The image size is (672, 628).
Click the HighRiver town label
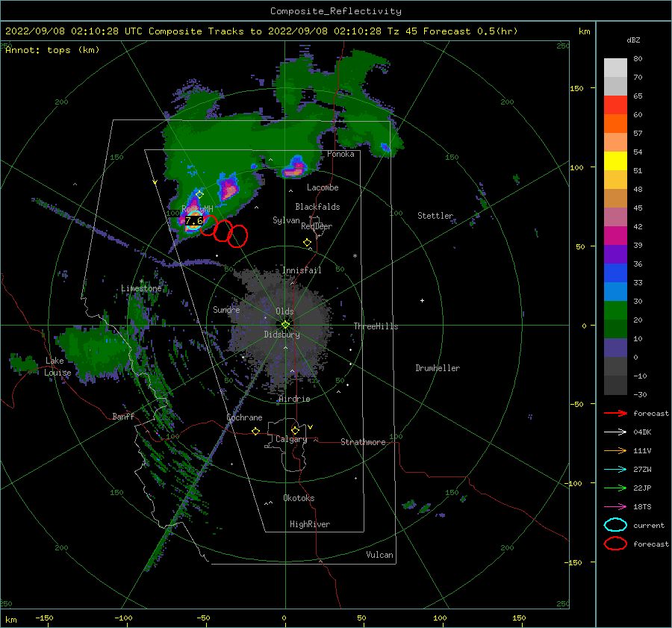tap(310, 524)
